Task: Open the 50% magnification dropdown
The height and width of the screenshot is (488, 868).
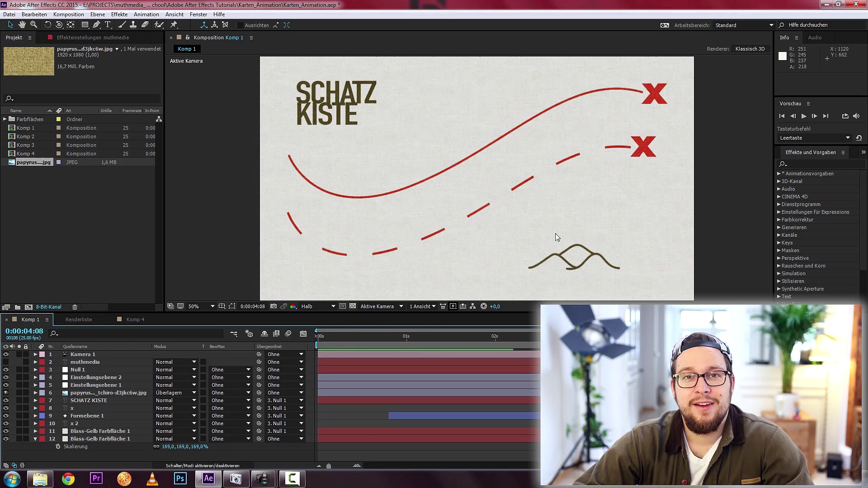Action: [x=212, y=306]
